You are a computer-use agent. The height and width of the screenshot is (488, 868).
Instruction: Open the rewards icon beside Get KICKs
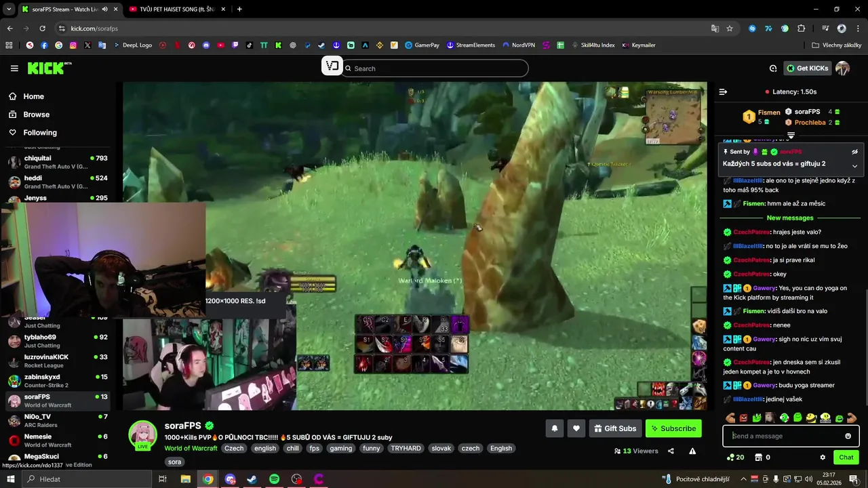tap(773, 68)
